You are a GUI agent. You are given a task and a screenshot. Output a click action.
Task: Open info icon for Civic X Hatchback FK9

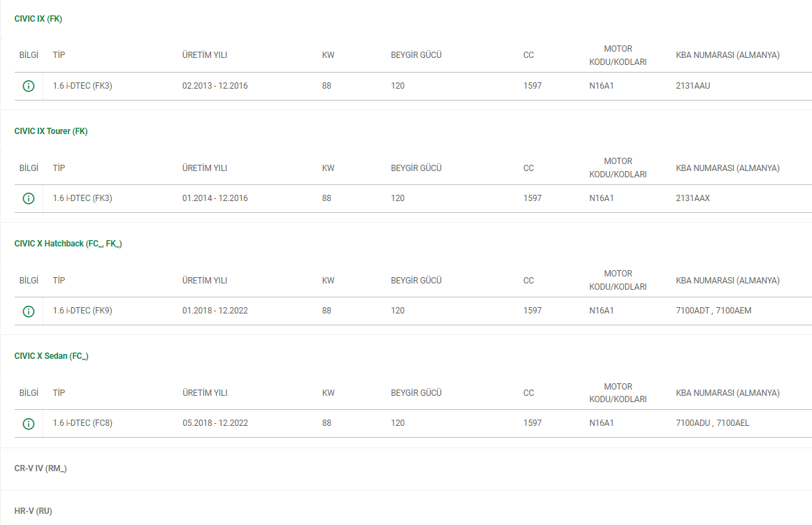click(29, 311)
